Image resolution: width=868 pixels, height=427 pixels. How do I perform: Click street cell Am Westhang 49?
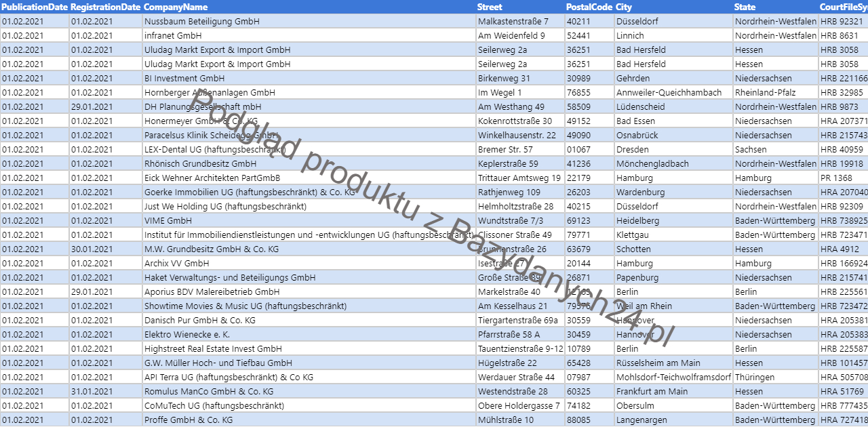[520, 106]
